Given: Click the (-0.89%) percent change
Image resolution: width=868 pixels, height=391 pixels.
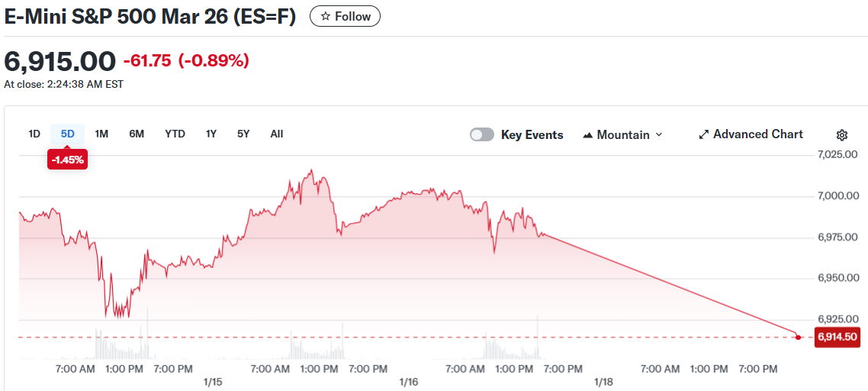Looking at the screenshot, I should (x=214, y=60).
